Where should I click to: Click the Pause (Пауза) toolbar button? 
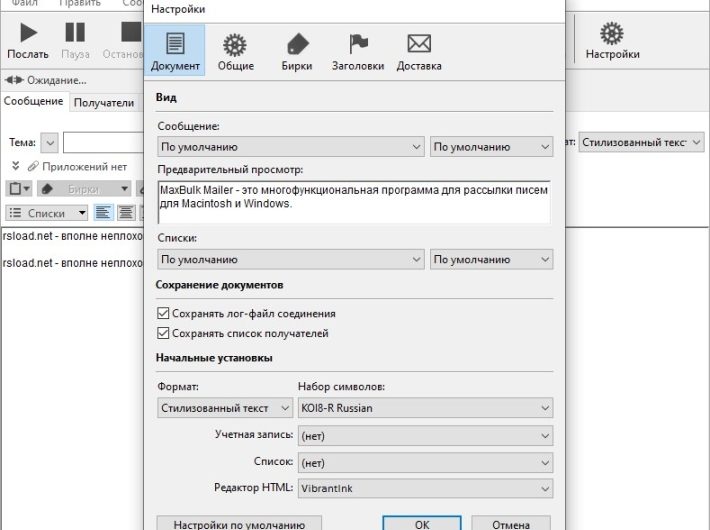(75, 41)
